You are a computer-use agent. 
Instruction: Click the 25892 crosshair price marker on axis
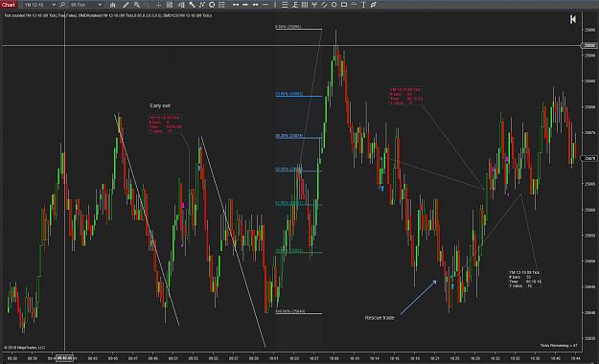pos(589,45)
